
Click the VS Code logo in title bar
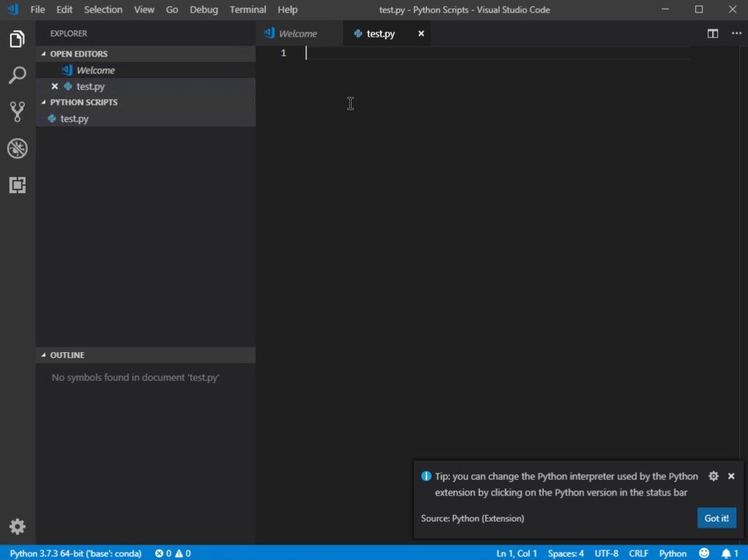[x=13, y=9]
